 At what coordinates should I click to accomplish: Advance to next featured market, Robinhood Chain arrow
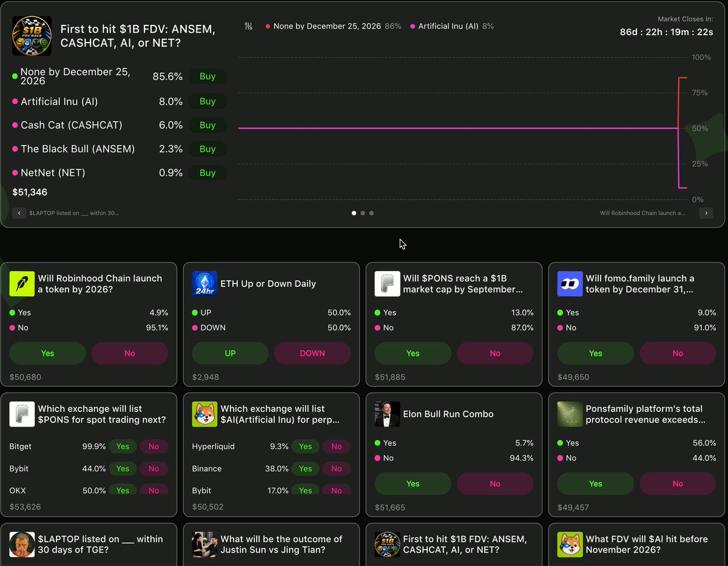[x=706, y=213]
